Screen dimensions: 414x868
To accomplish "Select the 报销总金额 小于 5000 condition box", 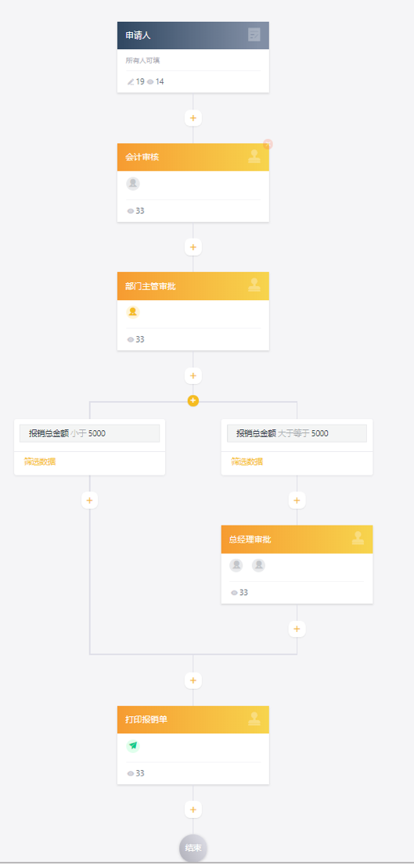I will [x=90, y=433].
